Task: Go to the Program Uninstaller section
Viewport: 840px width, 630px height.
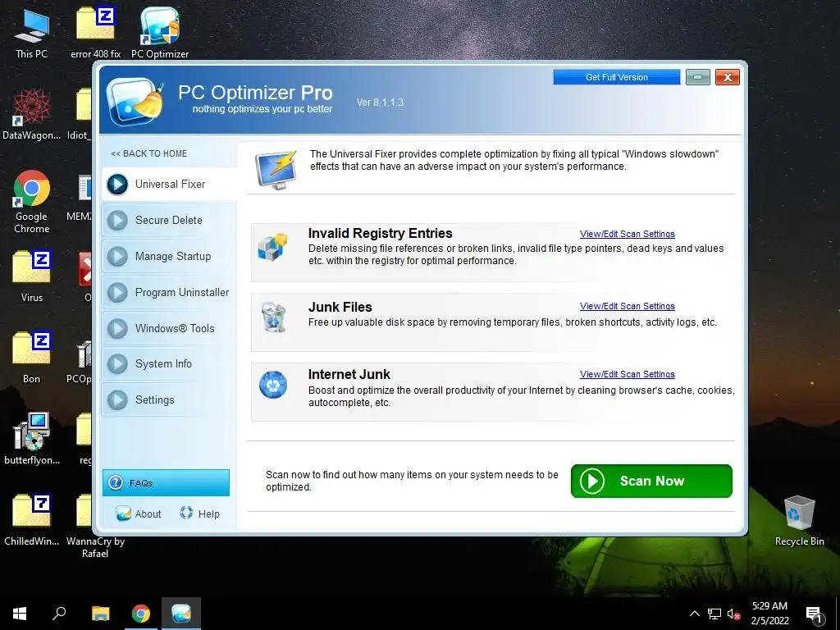Action: pos(169,293)
